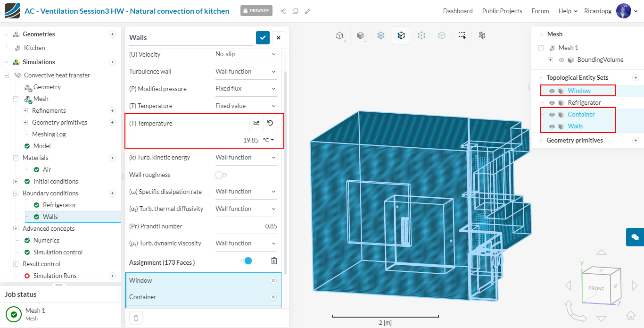Image resolution: width=644 pixels, height=328 pixels.
Task: Click the FRONT face of the orientation cube
Action: point(596,288)
